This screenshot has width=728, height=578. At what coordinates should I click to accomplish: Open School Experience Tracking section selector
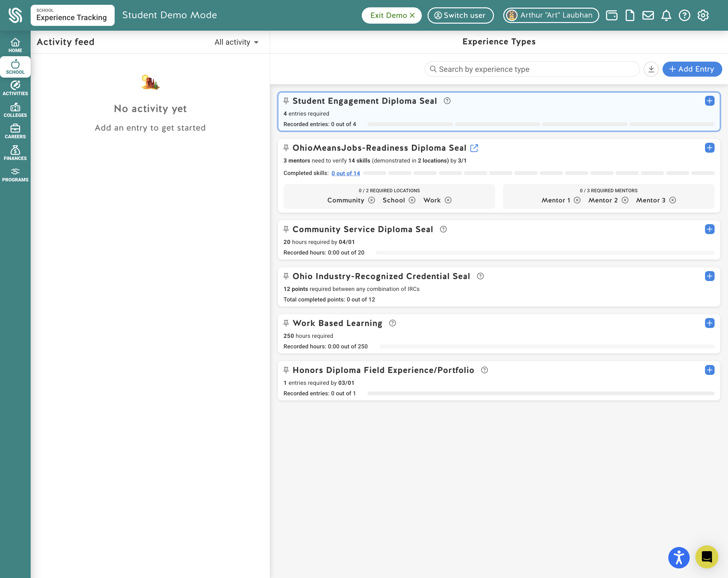pyautogui.click(x=72, y=15)
